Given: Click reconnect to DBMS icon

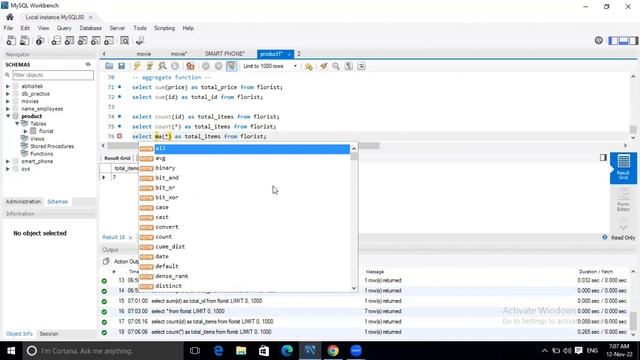Looking at the screenshot, I should click(x=140, y=40).
